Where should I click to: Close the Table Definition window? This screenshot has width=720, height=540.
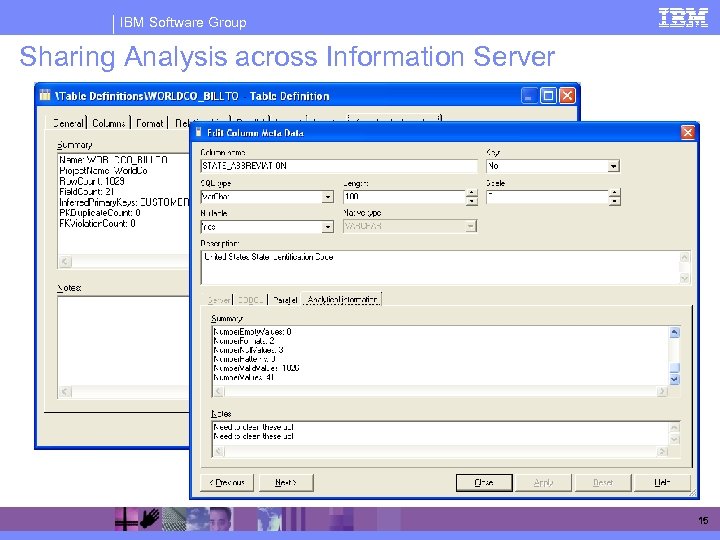(567, 96)
